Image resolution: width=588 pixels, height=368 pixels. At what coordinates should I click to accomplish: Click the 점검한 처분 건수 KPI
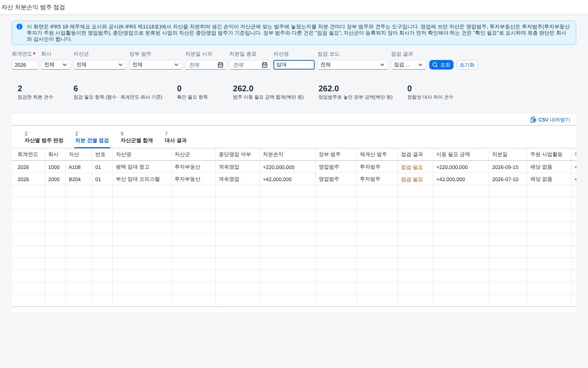coord(35,92)
